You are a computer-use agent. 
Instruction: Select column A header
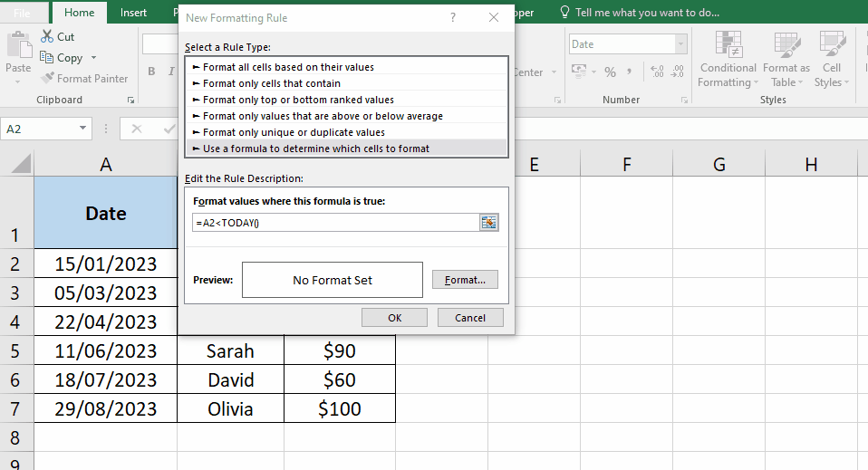pyautogui.click(x=106, y=165)
